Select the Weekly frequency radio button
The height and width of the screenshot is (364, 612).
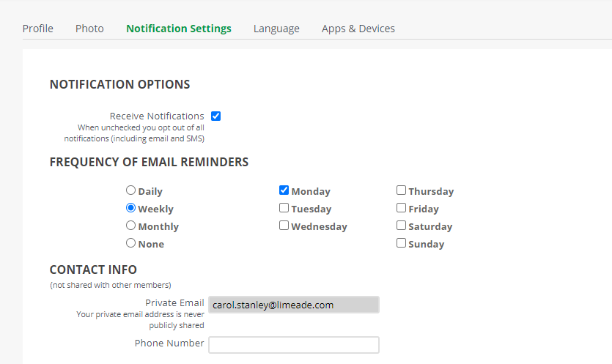tap(130, 208)
